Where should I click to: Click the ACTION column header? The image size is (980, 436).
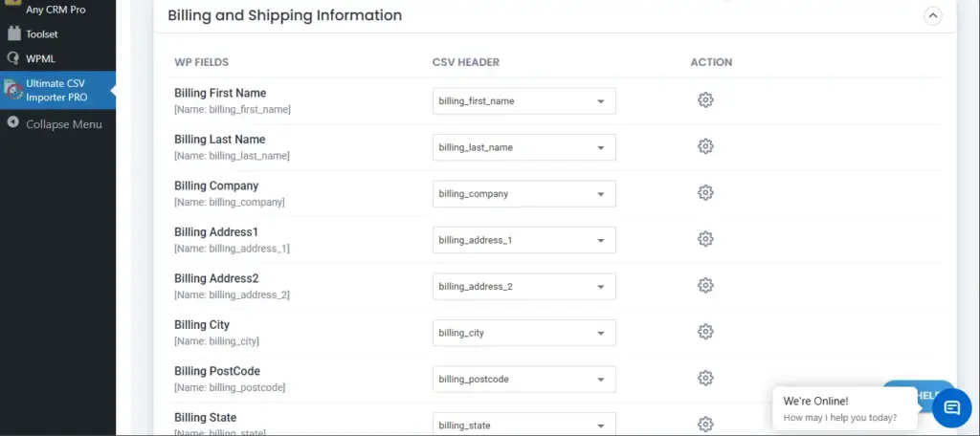pos(711,62)
